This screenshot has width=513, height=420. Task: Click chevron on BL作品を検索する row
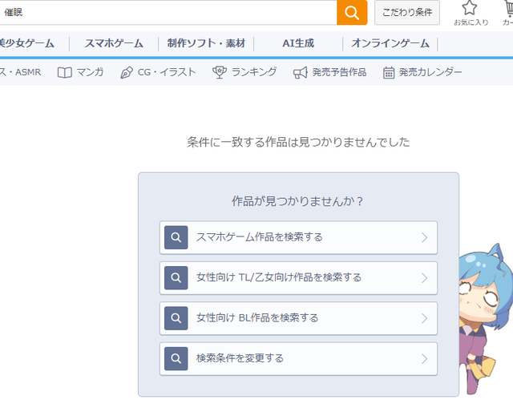424,318
